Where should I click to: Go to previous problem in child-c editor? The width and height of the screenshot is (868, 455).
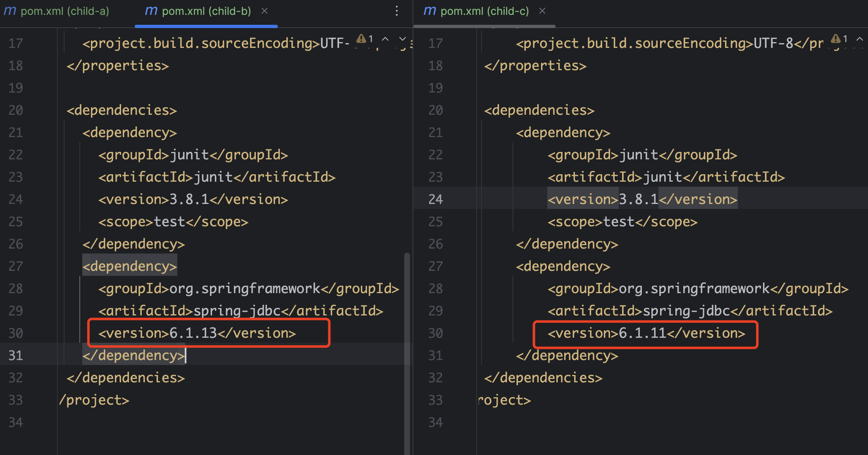pos(860,39)
